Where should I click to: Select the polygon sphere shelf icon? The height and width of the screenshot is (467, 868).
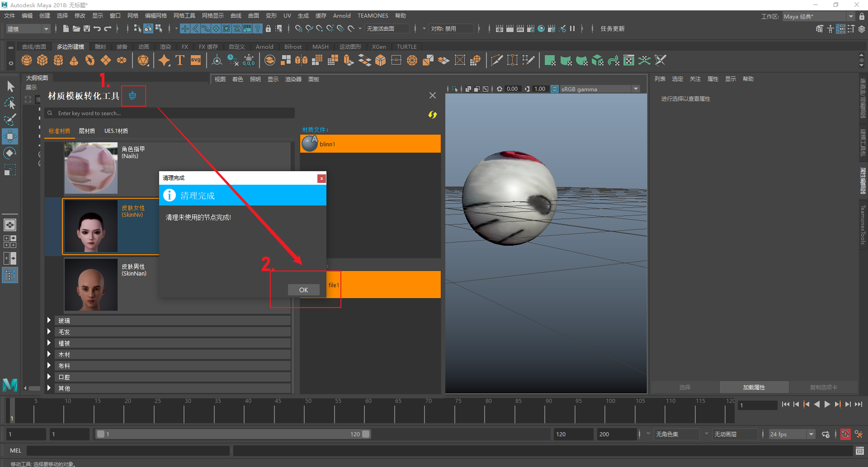point(27,60)
